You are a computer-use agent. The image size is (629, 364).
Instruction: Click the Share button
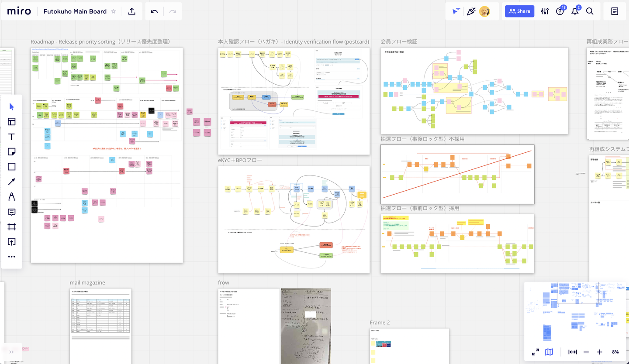519,11
